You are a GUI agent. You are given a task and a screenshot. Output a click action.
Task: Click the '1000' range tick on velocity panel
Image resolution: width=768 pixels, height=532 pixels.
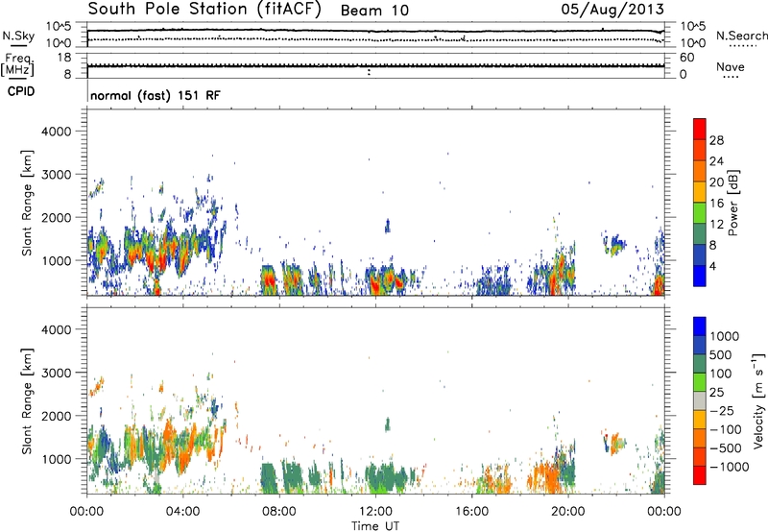(x=57, y=459)
